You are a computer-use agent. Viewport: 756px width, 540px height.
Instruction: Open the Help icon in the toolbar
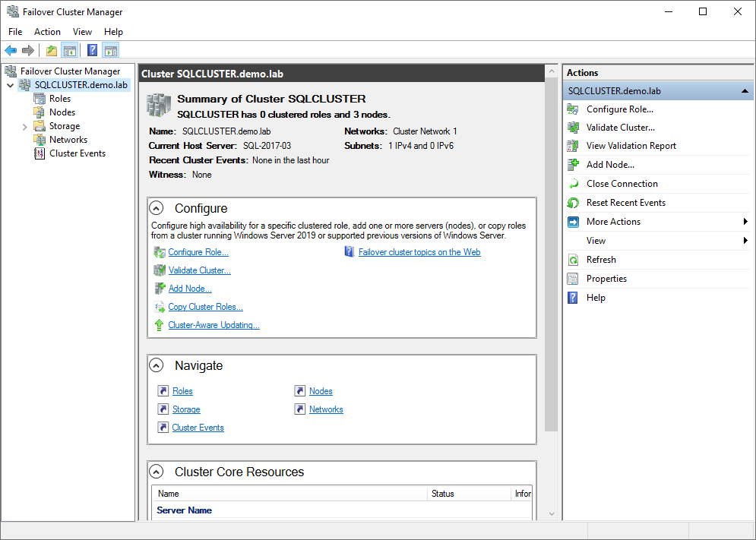(x=92, y=50)
